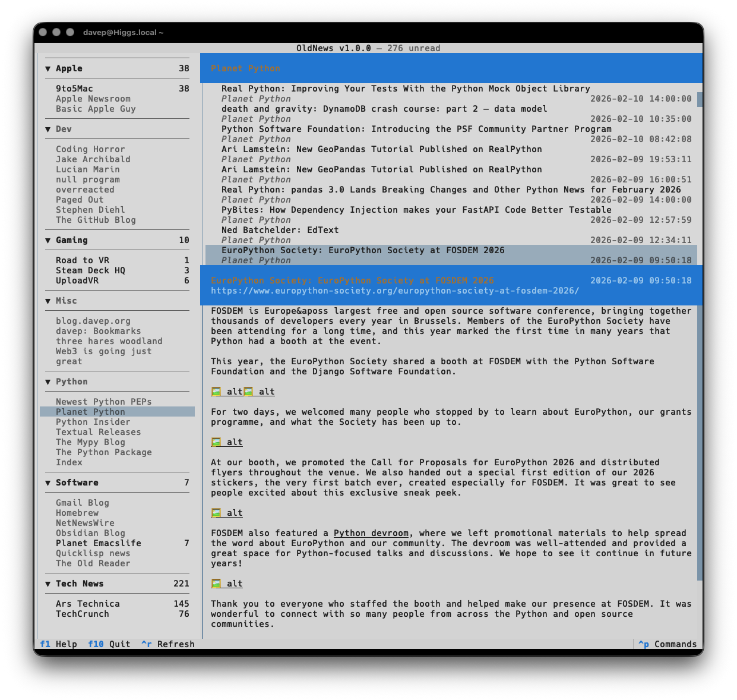This screenshot has width=737, height=700.
Task: Click the image icon before Python devroom paragraph
Action: click(216, 513)
